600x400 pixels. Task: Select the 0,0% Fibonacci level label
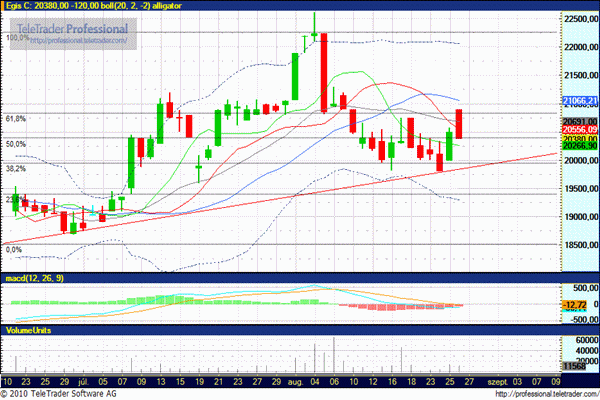(x=12, y=249)
